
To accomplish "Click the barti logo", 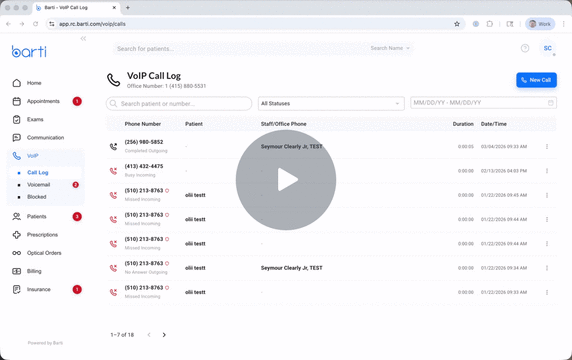I will (29, 51).
